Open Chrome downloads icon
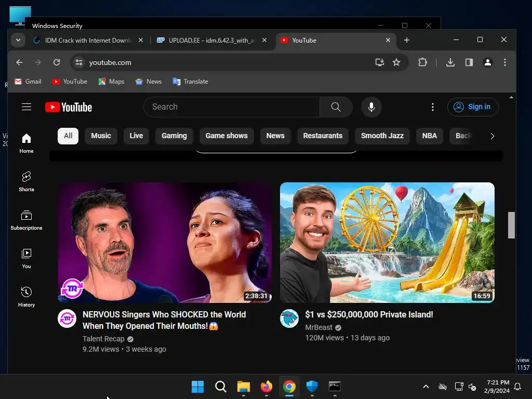The height and width of the screenshot is (399, 532). click(x=450, y=62)
